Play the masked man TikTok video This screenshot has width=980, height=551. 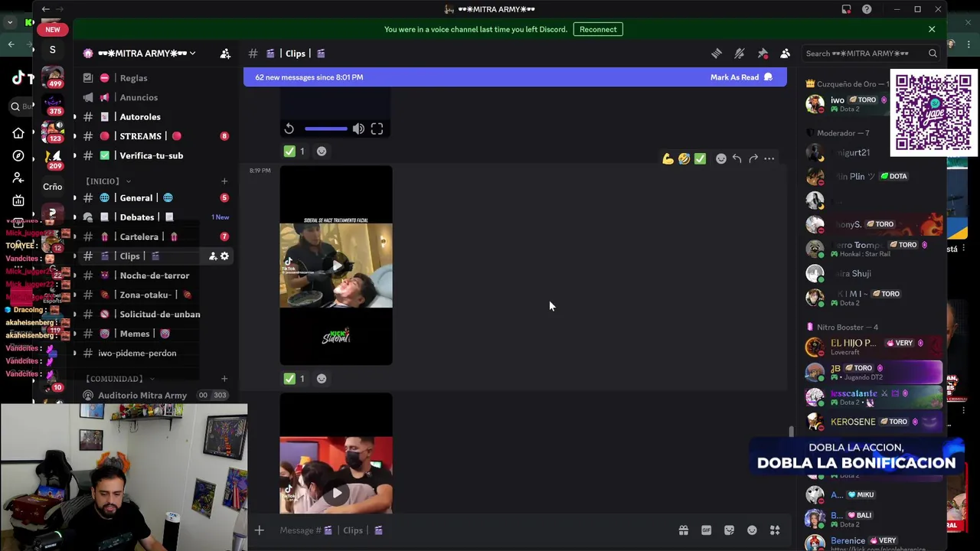[336, 494]
